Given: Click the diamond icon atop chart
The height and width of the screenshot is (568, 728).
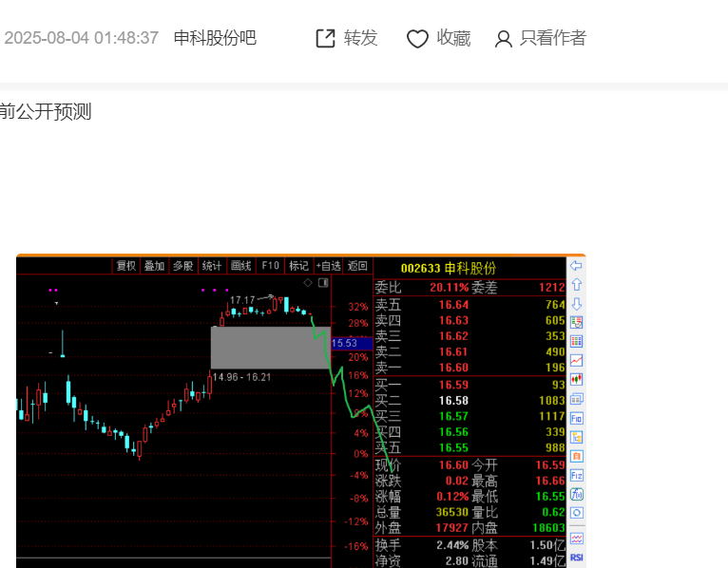Looking at the screenshot, I should (x=308, y=283).
